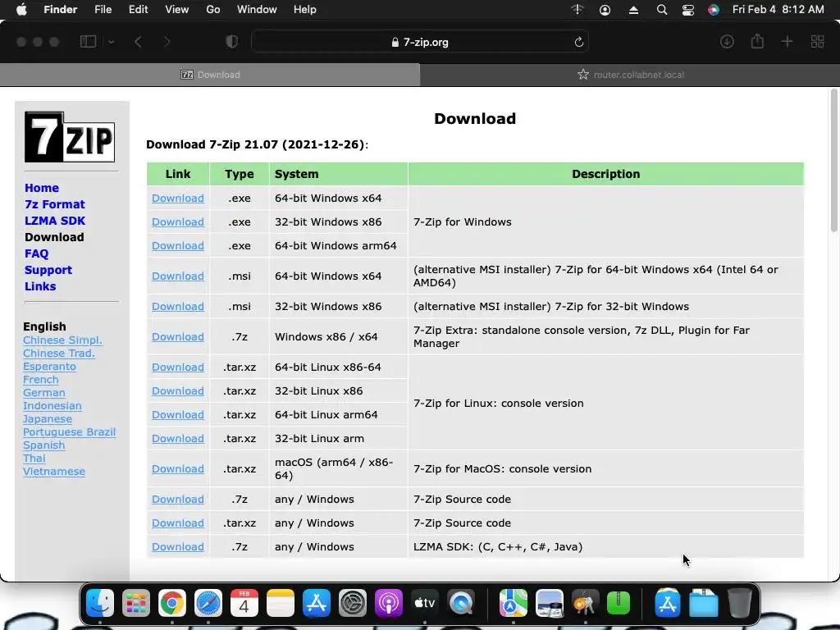Download .tar.xz for 32-bit Linux arm
Screen dimensions: 840x630
178,439
